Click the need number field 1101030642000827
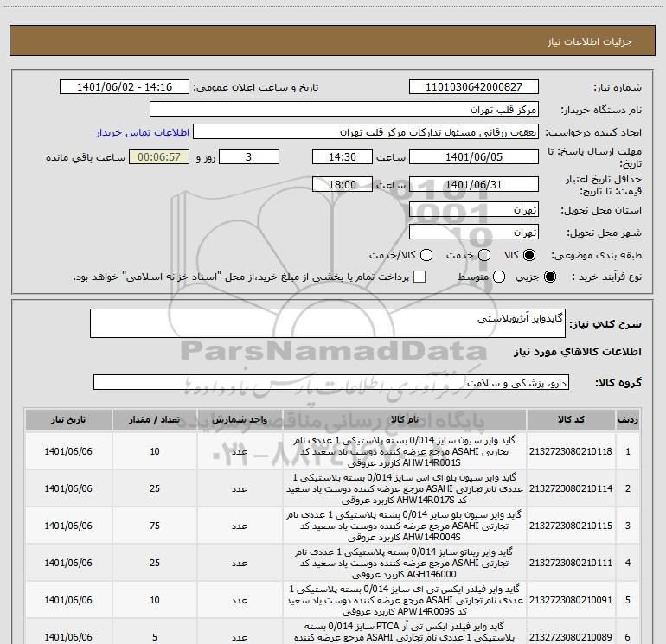This screenshot has height=644, width=666. click(474, 87)
